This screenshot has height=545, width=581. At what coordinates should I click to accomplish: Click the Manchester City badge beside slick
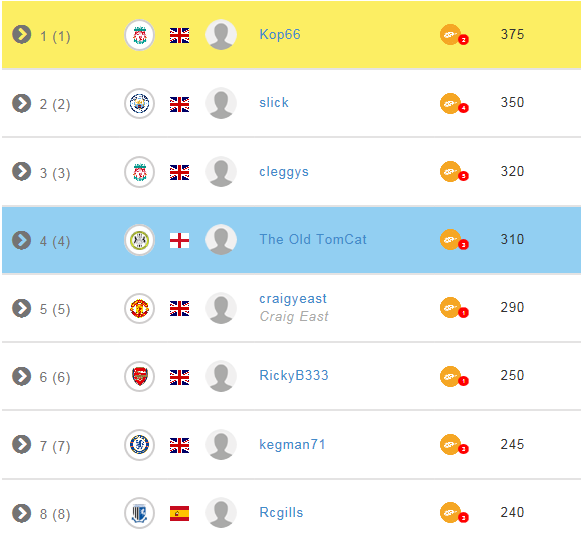click(x=139, y=103)
